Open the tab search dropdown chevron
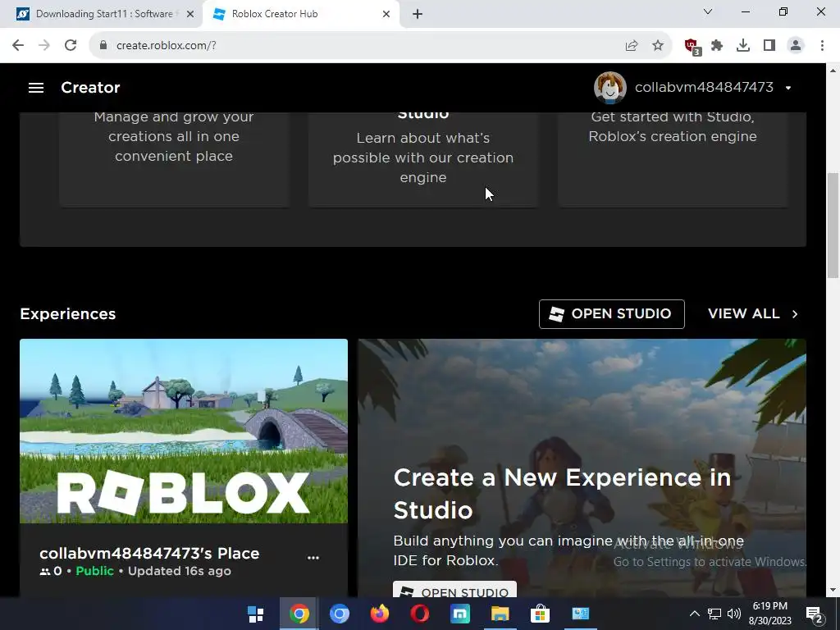The image size is (840, 630). (708, 11)
